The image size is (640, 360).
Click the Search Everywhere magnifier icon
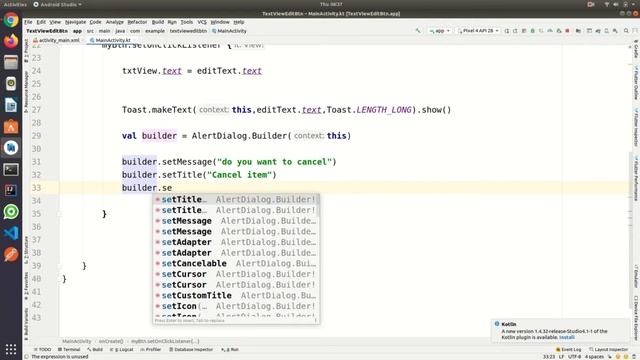[626, 31]
